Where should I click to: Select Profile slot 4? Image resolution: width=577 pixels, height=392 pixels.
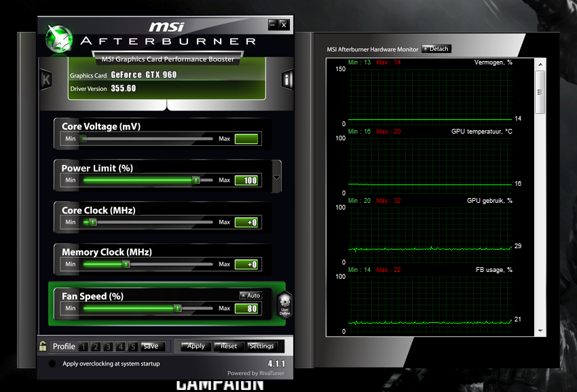121,347
